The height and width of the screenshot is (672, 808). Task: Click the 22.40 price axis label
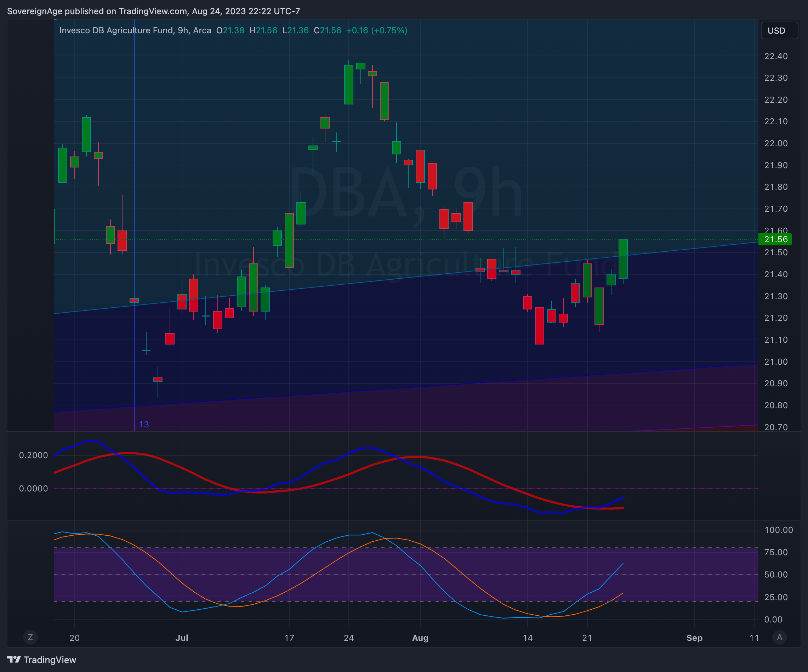pyautogui.click(x=776, y=56)
